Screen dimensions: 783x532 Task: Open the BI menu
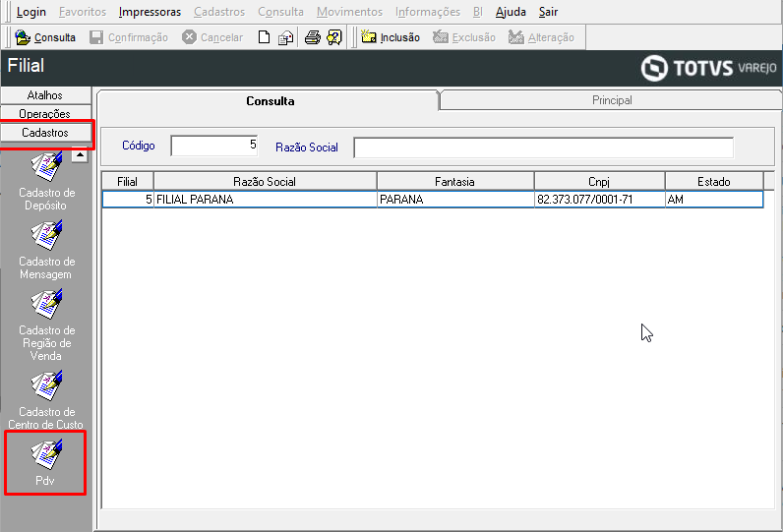pos(477,12)
